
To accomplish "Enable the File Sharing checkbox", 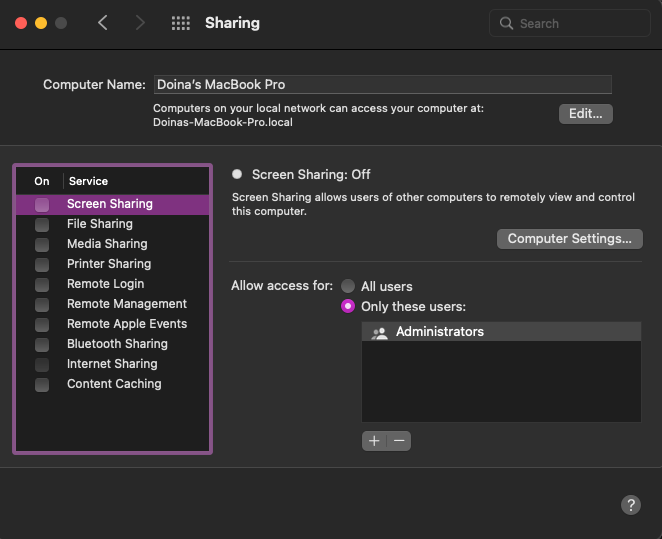I will 42,224.
